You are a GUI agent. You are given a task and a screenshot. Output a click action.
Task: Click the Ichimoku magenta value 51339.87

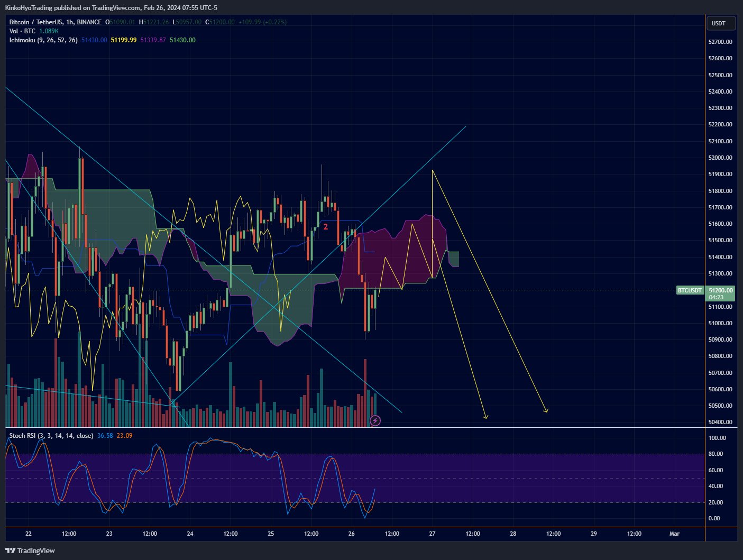click(x=153, y=40)
